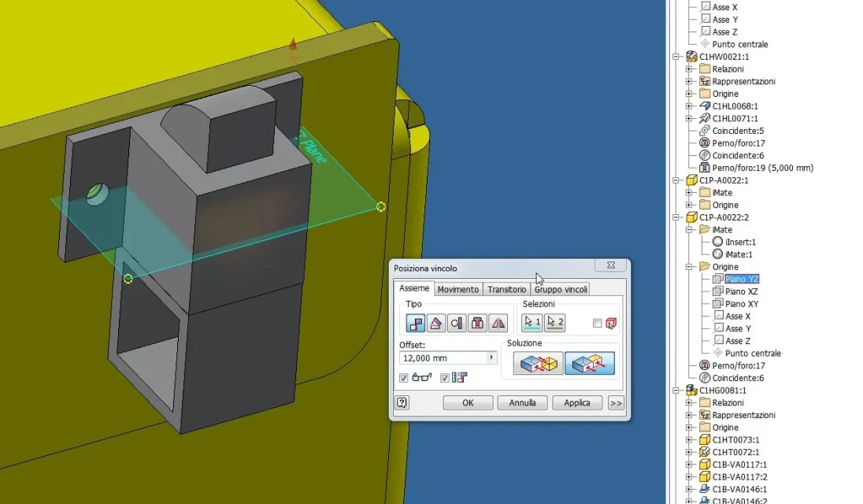Viewport: 863px width, 504px height.
Task: Expand Relazioni under C1HW0021:1
Action: click(x=689, y=69)
